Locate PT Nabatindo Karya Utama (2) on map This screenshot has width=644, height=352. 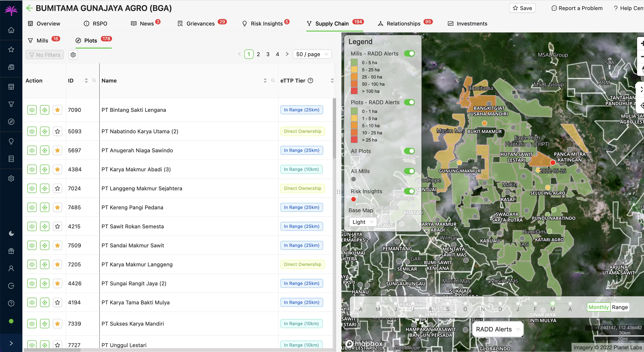pos(45,131)
